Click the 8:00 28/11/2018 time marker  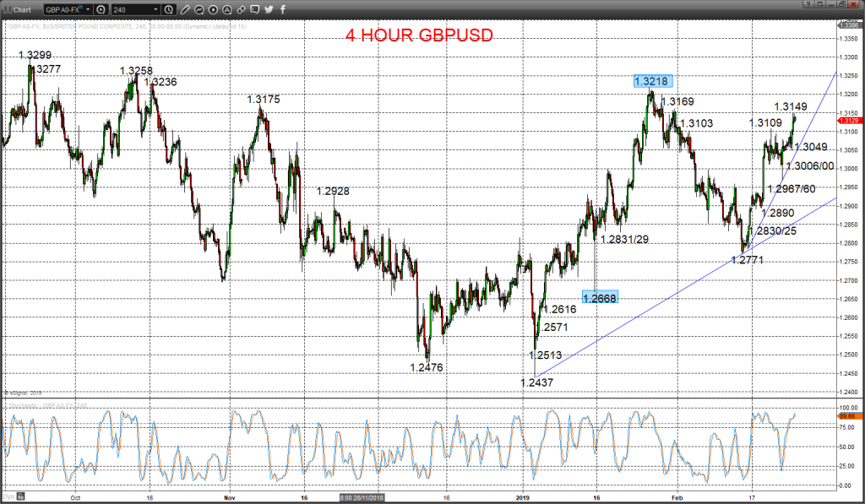[362, 497]
